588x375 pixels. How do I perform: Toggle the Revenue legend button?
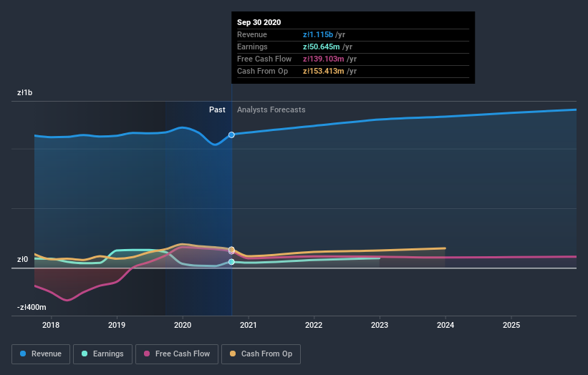(x=41, y=354)
